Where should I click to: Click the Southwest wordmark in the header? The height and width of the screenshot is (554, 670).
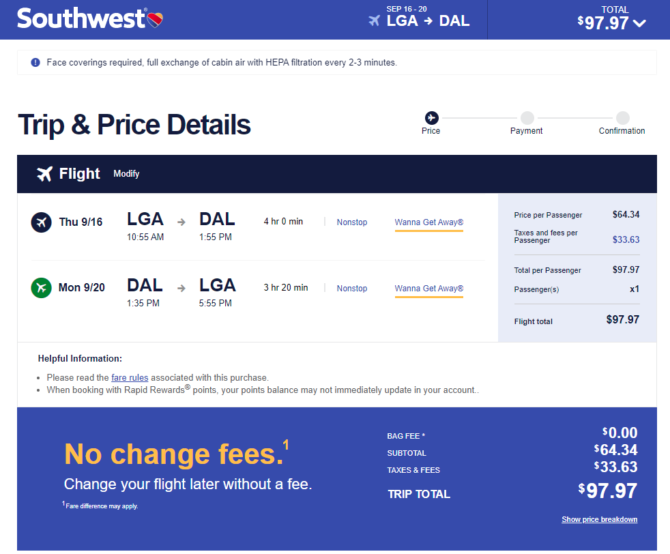pos(81,19)
